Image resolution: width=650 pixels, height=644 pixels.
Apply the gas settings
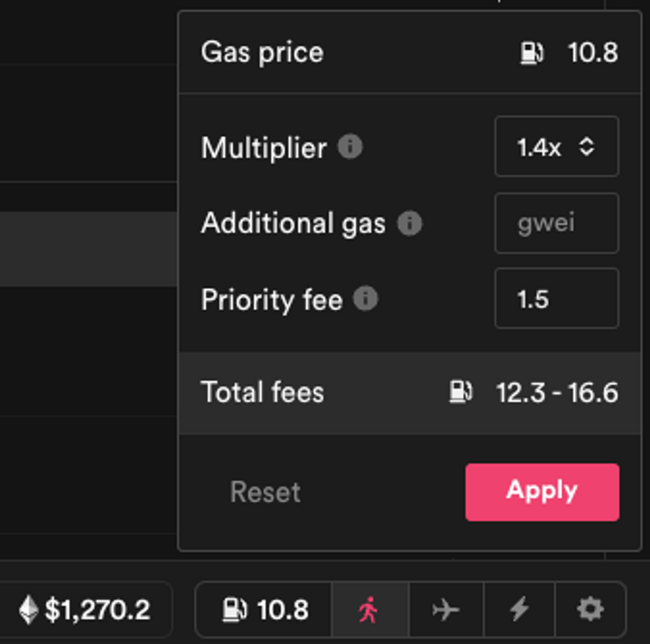pyautogui.click(x=542, y=492)
